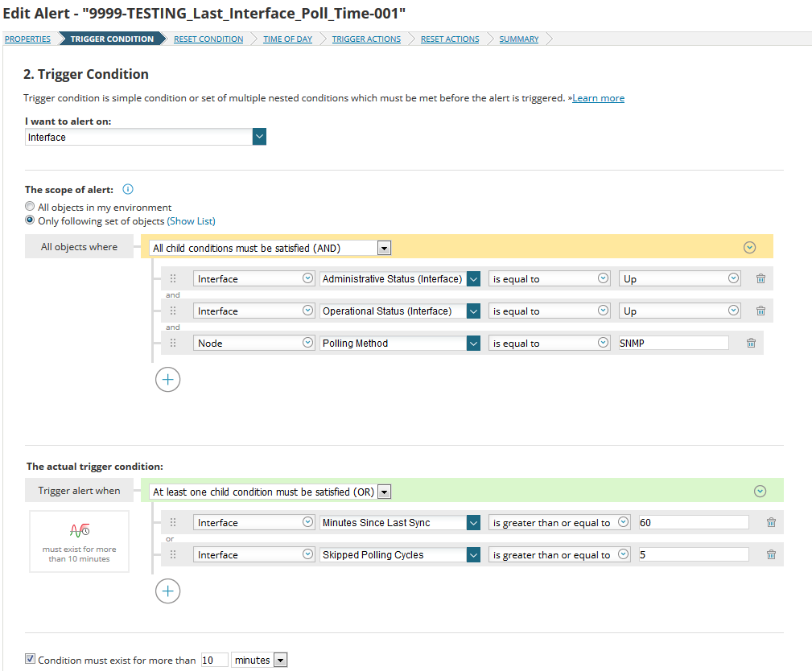
Task: Add a new scope condition with plus
Action: (167, 380)
